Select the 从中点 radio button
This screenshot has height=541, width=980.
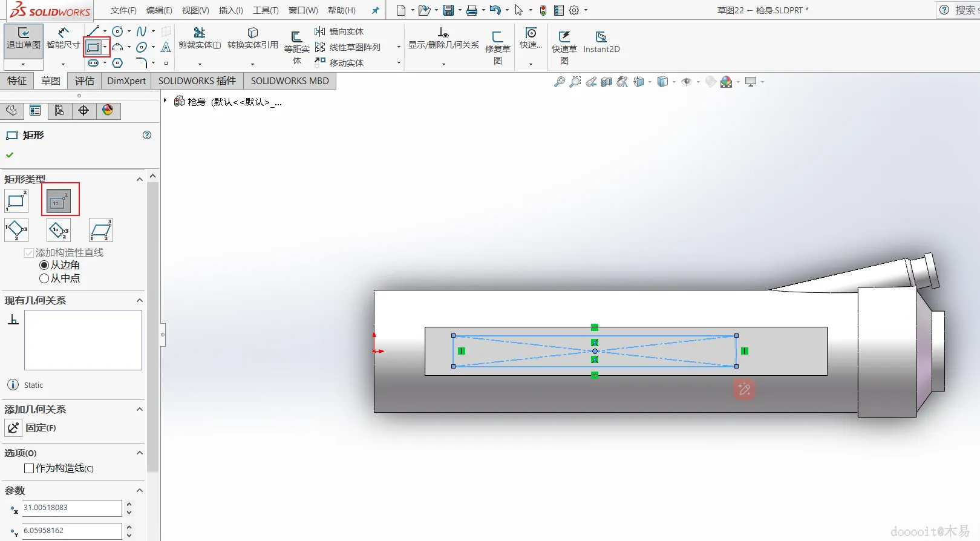(44, 278)
